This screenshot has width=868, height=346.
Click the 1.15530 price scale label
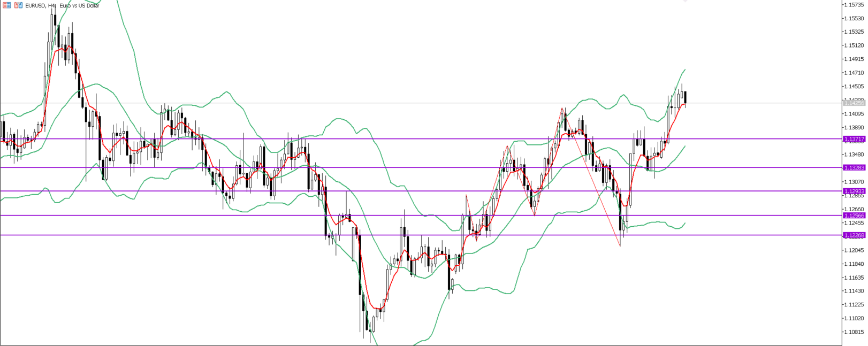(854, 18)
